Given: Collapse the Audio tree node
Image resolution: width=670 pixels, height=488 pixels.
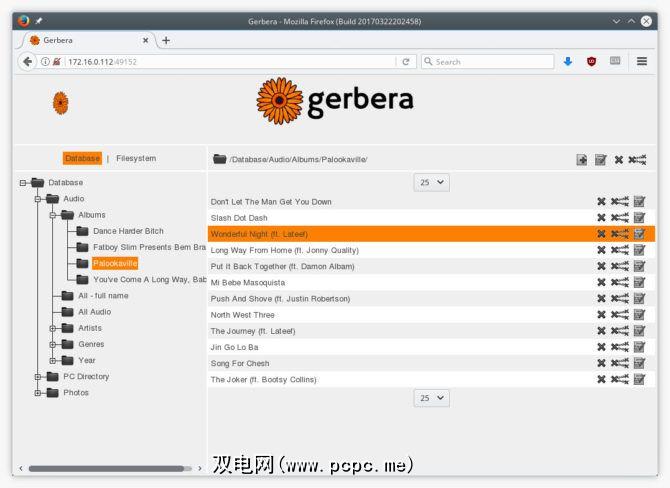Looking at the screenshot, I should click(x=38, y=199).
